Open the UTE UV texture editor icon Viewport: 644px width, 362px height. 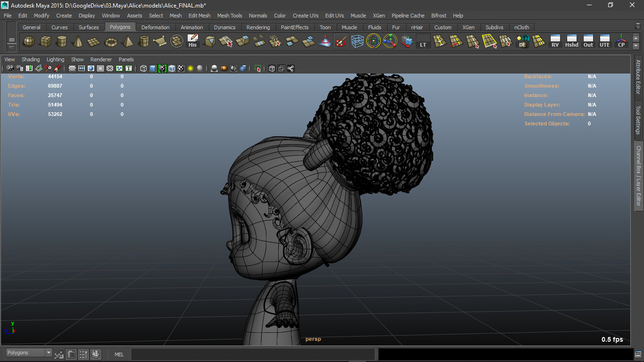[605, 42]
